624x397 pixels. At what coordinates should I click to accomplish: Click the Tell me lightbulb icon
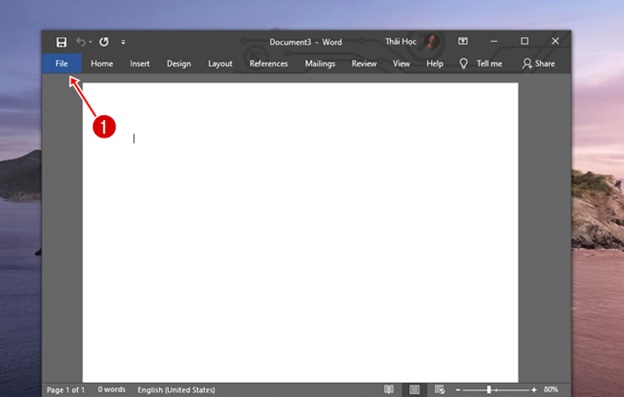coord(463,64)
